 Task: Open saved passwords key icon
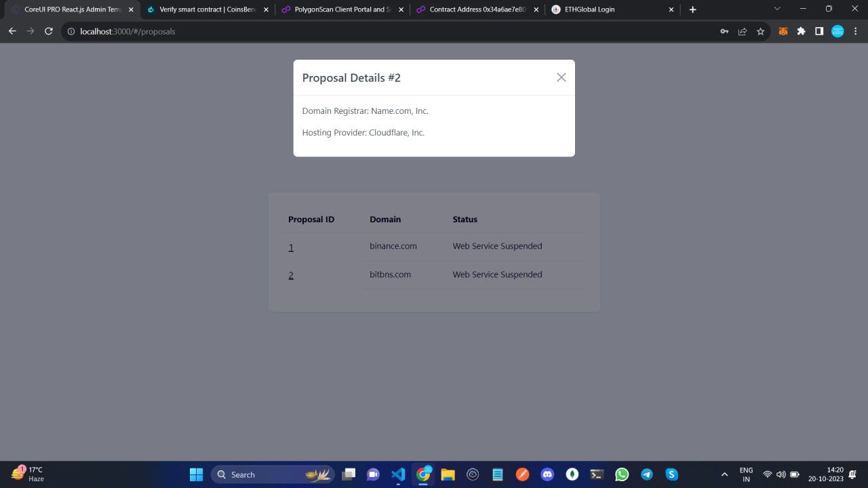click(x=724, y=31)
